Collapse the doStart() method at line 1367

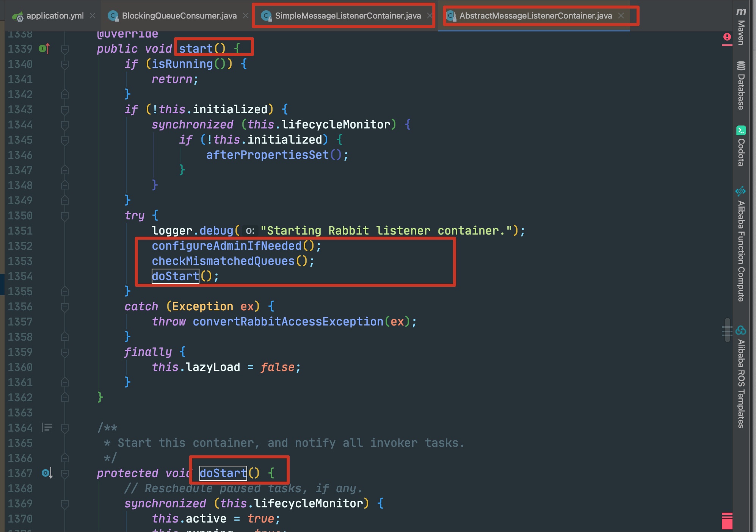pos(65,474)
